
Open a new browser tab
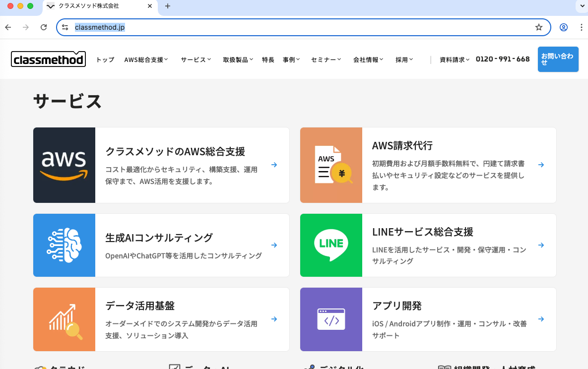click(x=168, y=6)
